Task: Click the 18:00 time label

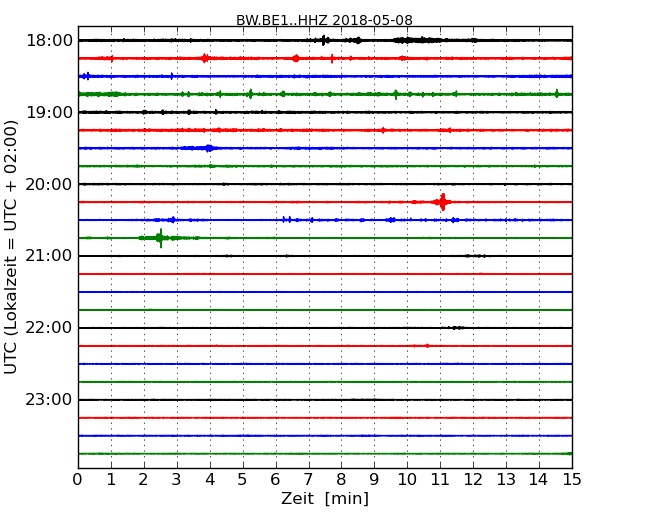Action: coord(49,41)
